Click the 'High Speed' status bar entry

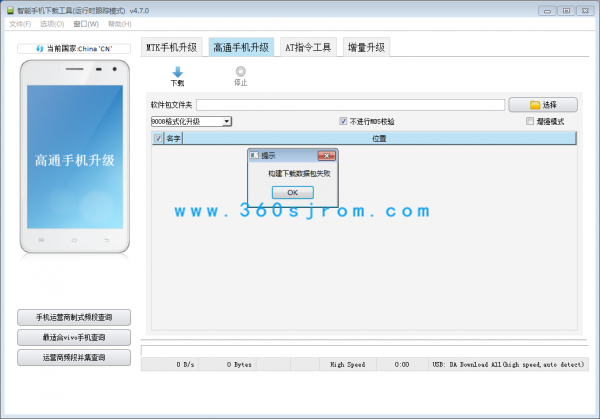click(348, 365)
